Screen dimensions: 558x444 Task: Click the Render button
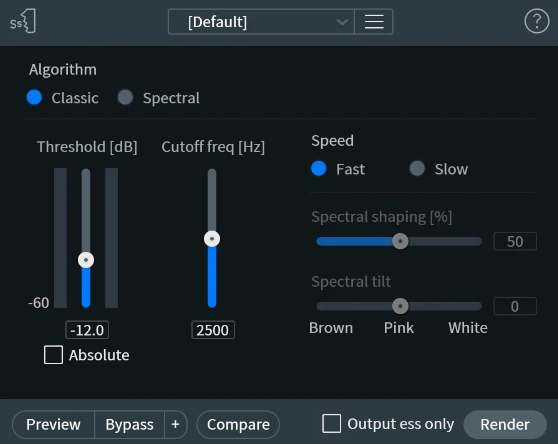click(505, 424)
